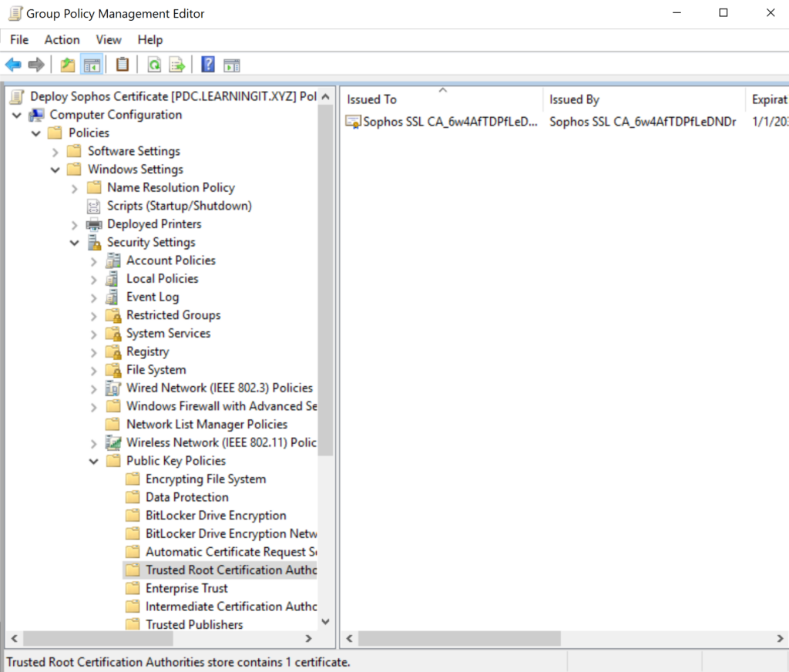
Task: Click the File System locked-folder icon
Action: click(114, 370)
